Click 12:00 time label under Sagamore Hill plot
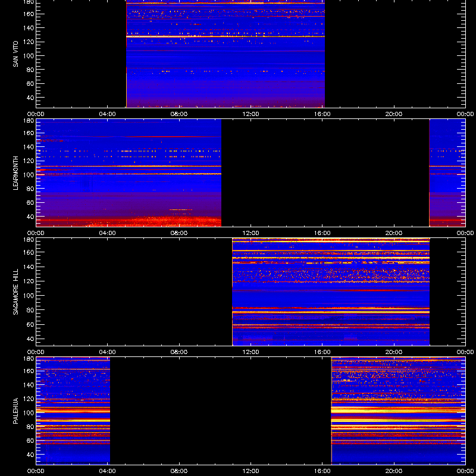This screenshot has height=476, width=476. point(250,352)
